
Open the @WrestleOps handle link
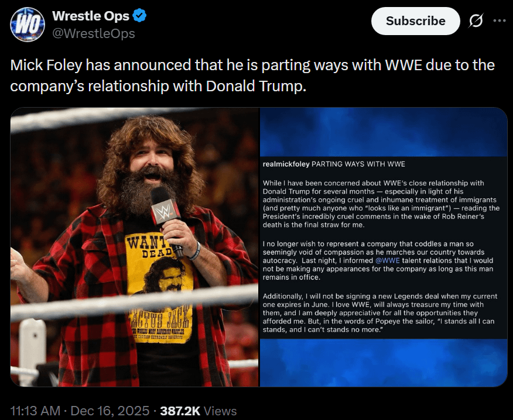[94, 33]
